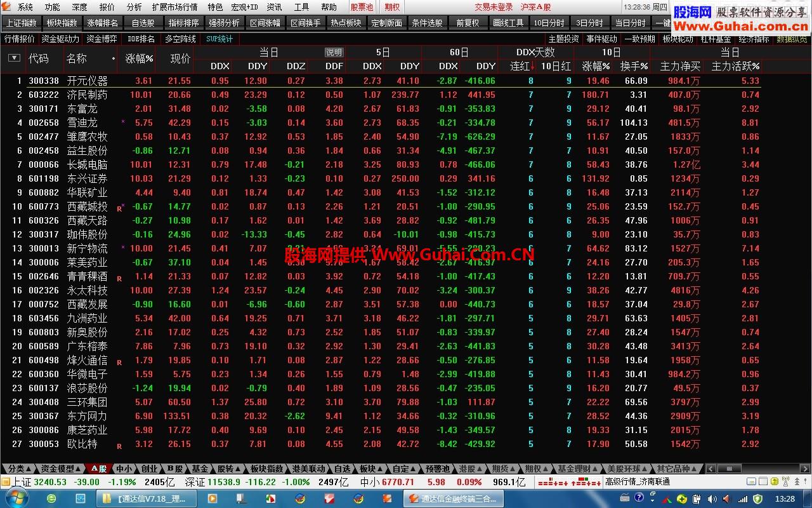This screenshot has width=812, height=508.
Task: Open the column dropdown arrow beside 代码
Action: (14, 58)
